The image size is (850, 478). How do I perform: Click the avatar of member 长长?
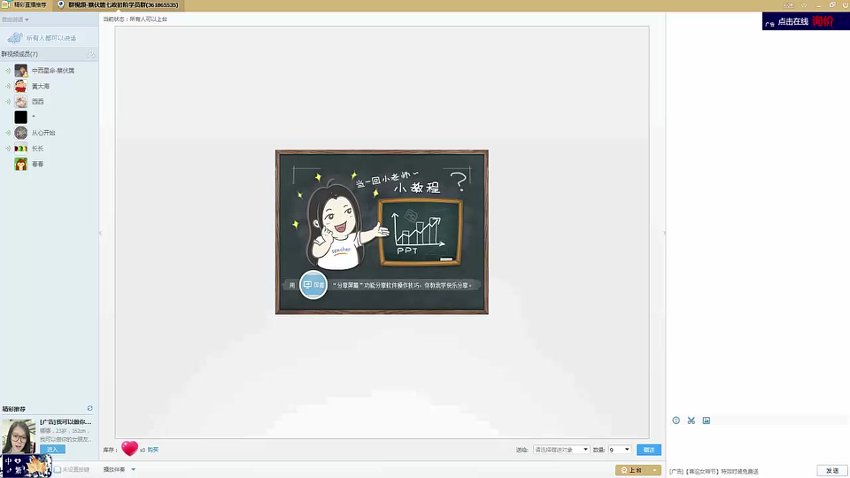point(21,148)
